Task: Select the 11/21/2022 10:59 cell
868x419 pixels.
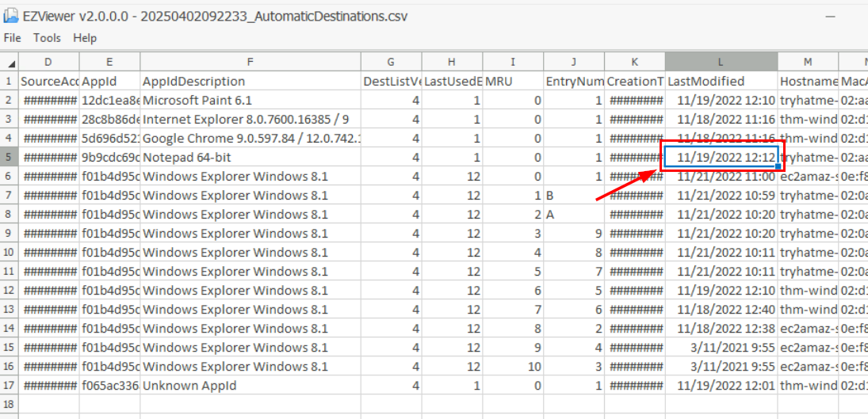Action: pyautogui.click(x=721, y=196)
